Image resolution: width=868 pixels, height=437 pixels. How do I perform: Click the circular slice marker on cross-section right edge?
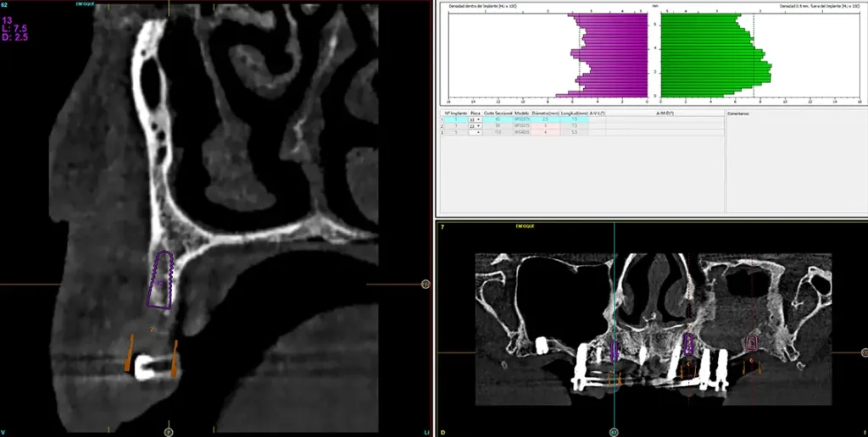pyautogui.click(x=426, y=285)
